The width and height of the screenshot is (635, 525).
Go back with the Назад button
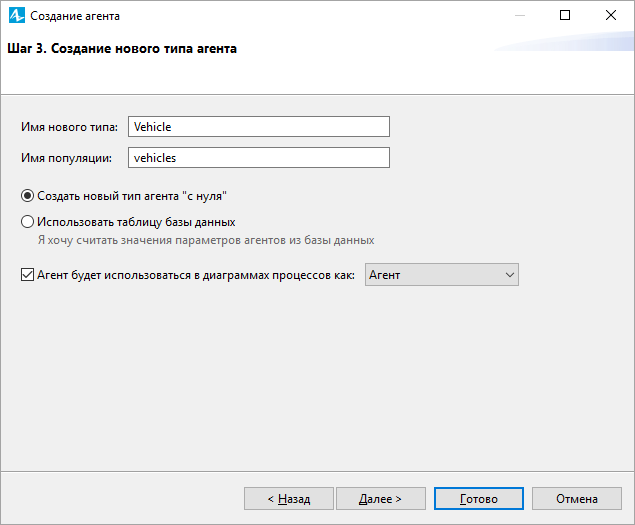click(289, 499)
